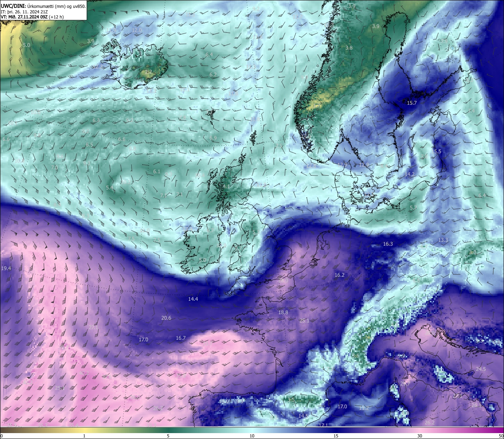
Task: Click the 16.7 value on the map
Action: coord(181,338)
